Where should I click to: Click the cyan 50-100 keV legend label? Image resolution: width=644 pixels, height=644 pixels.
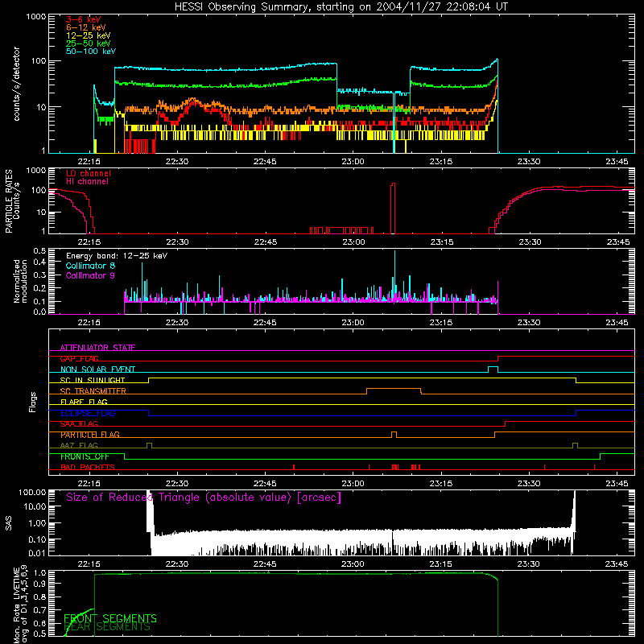[91, 52]
